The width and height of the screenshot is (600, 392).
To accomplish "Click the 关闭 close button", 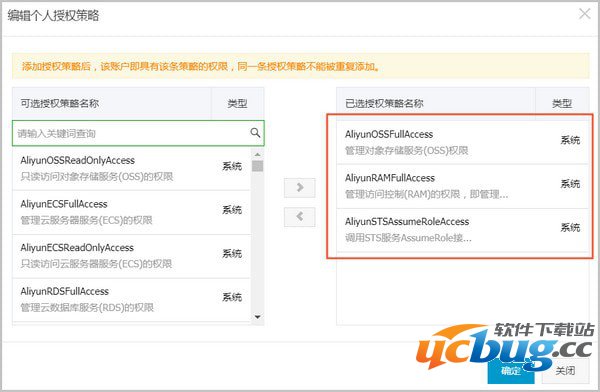I will [565, 371].
